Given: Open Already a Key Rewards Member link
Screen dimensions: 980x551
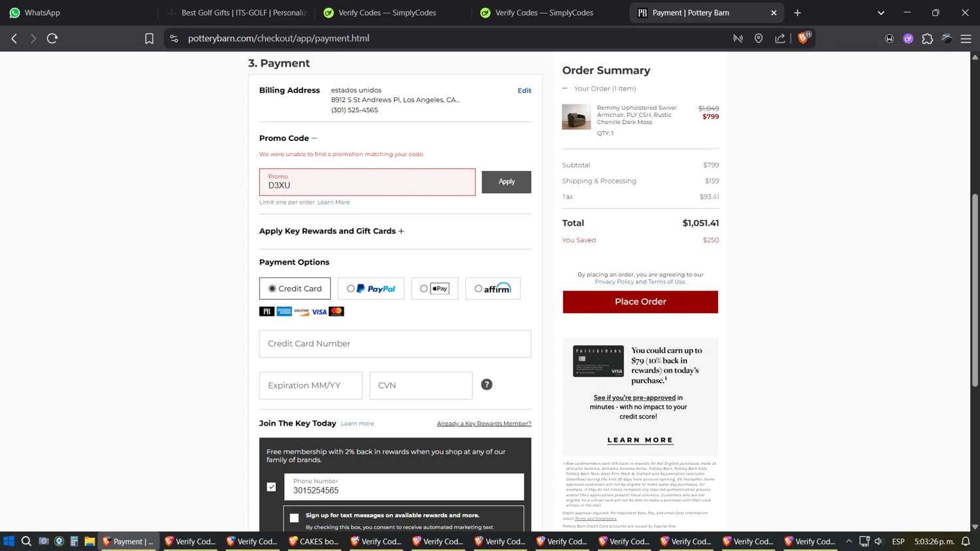Looking at the screenshot, I should (x=484, y=424).
